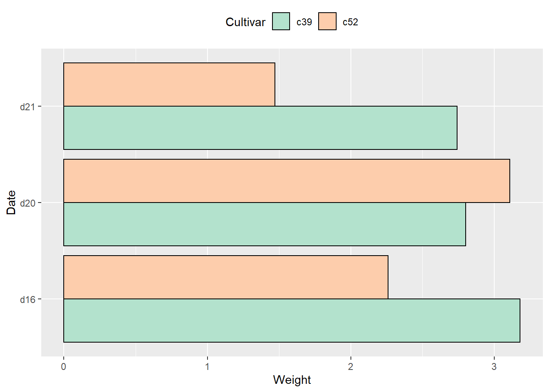The height and width of the screenshot is (392, 549).
Task: Select the green c39 bar for d21
Action: [260, 128]
